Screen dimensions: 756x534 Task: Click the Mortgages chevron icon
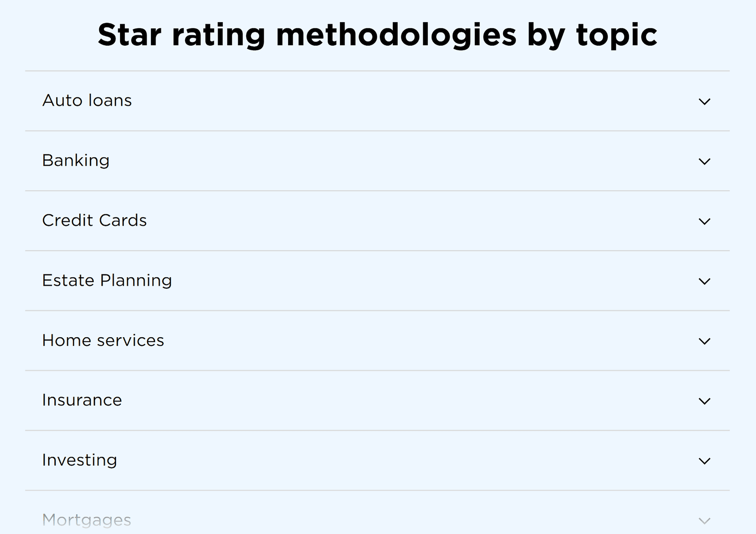[704, 521]
